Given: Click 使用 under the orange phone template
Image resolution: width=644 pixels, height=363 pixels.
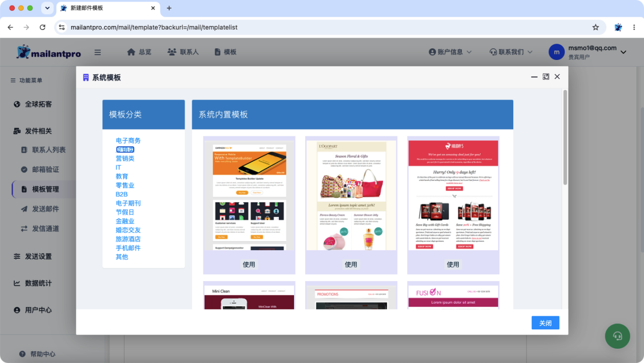Looking at the screenshot, I should click(x=249, y=264).
